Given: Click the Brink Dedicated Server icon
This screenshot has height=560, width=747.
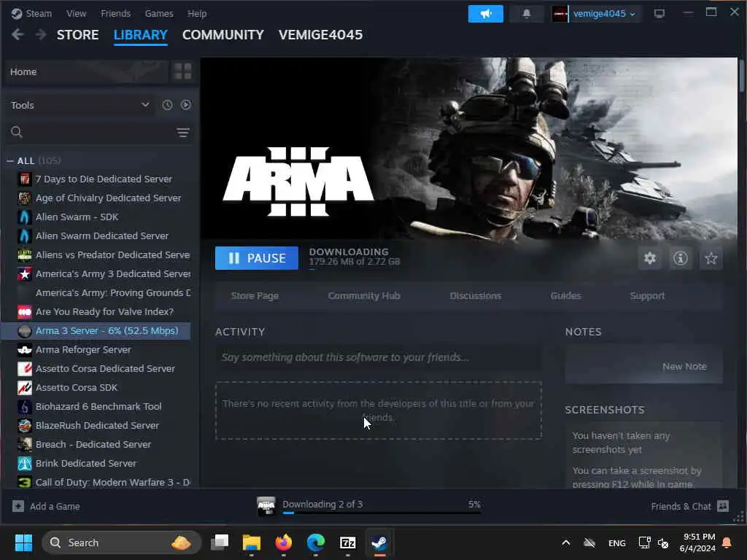Looking at the screenshot, I should (x=25, y=463).
